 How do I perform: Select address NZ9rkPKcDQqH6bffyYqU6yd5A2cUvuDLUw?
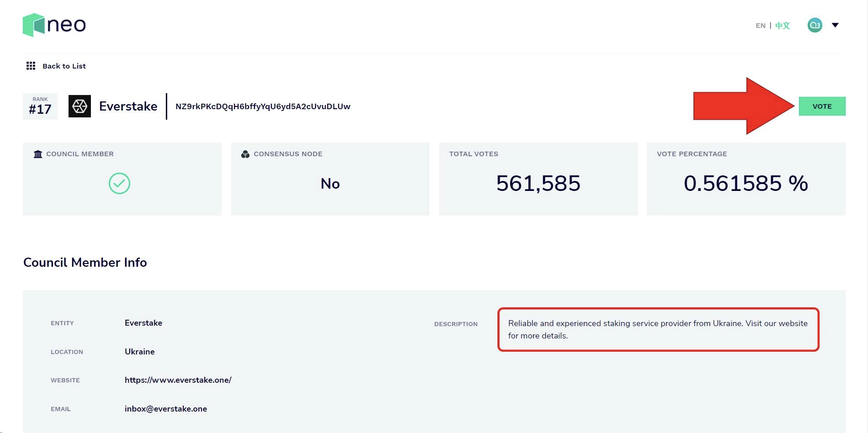point(263,106)
